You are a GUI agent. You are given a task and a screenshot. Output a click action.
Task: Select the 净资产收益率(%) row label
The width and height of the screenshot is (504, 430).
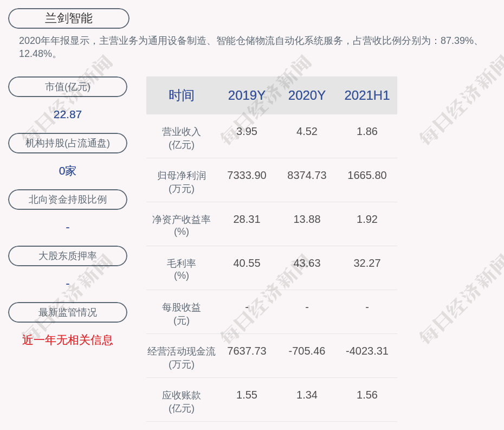click(x=182, y=226)
